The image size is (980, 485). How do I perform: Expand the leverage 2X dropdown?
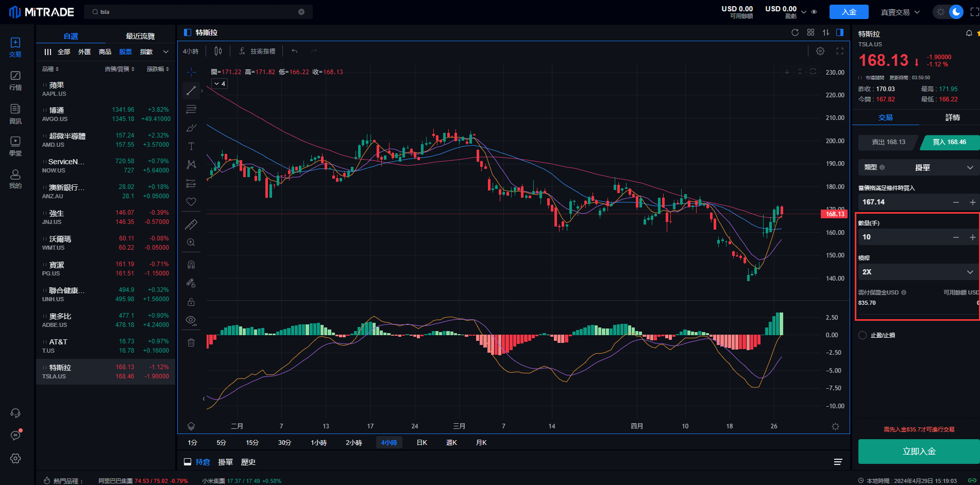click(970, 272)
